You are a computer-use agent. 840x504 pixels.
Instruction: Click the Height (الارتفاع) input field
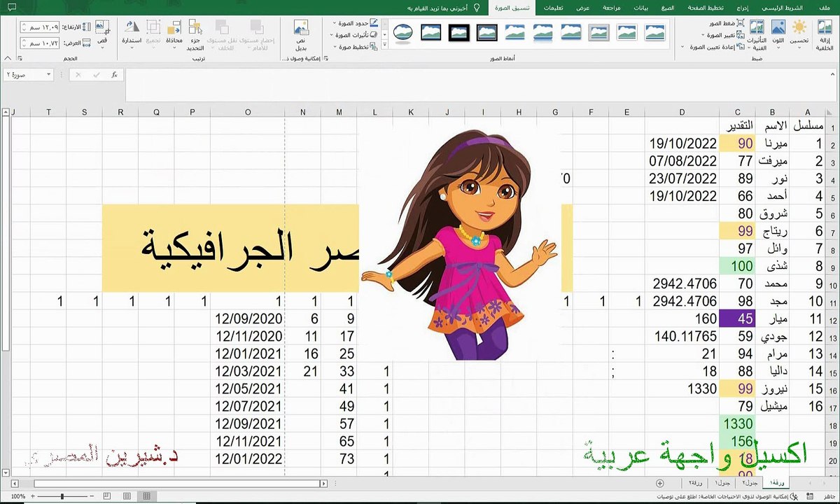click(x=40, y=27)
